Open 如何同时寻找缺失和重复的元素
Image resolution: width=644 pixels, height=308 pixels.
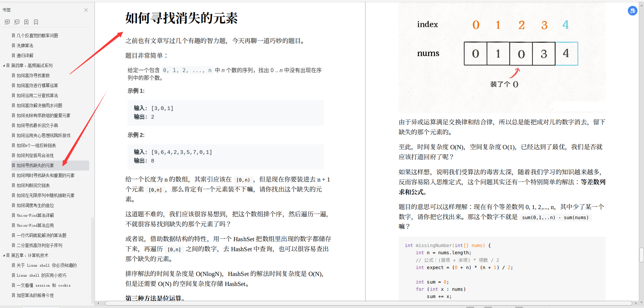(x=45, y=175)
